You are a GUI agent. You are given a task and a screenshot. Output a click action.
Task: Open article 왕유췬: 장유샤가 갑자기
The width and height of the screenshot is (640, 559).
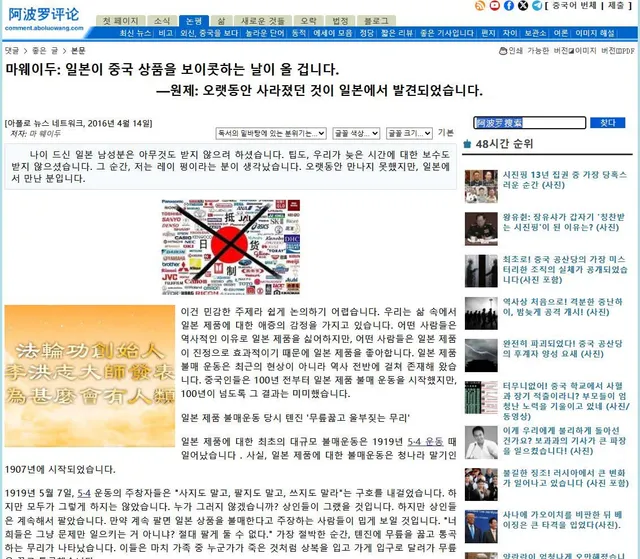click(x=564, y=222)
